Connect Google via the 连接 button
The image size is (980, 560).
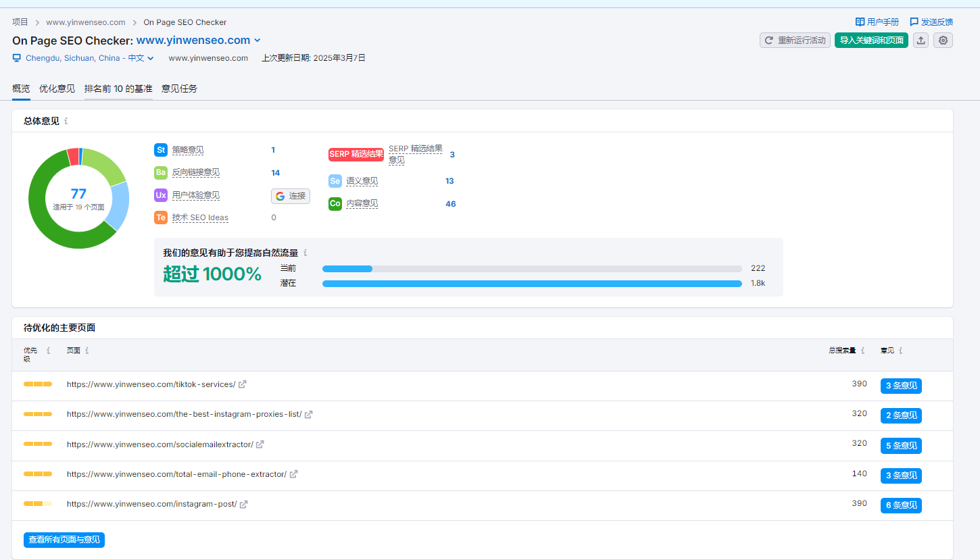[291, 196]
